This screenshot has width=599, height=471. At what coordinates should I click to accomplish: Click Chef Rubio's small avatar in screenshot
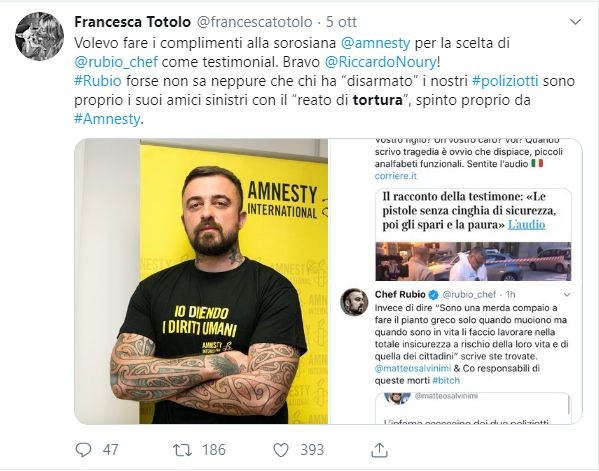(x=354, y=302)
